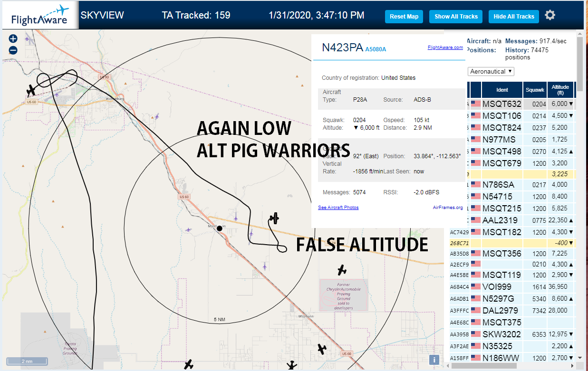The image size is (588, 371).
Task: Select the N5297G aircraft row
Action: click(x=513, y=299)
